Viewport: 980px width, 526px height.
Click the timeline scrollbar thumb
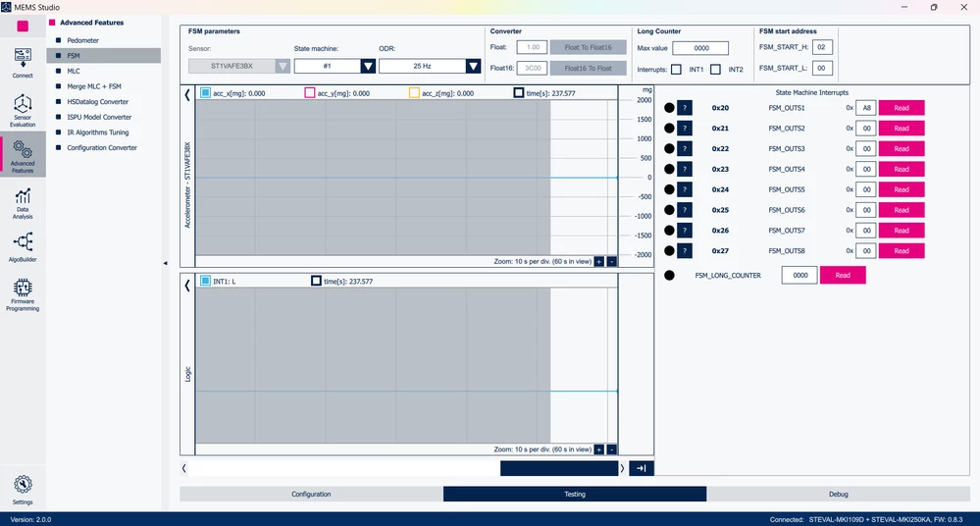(559, 468)
